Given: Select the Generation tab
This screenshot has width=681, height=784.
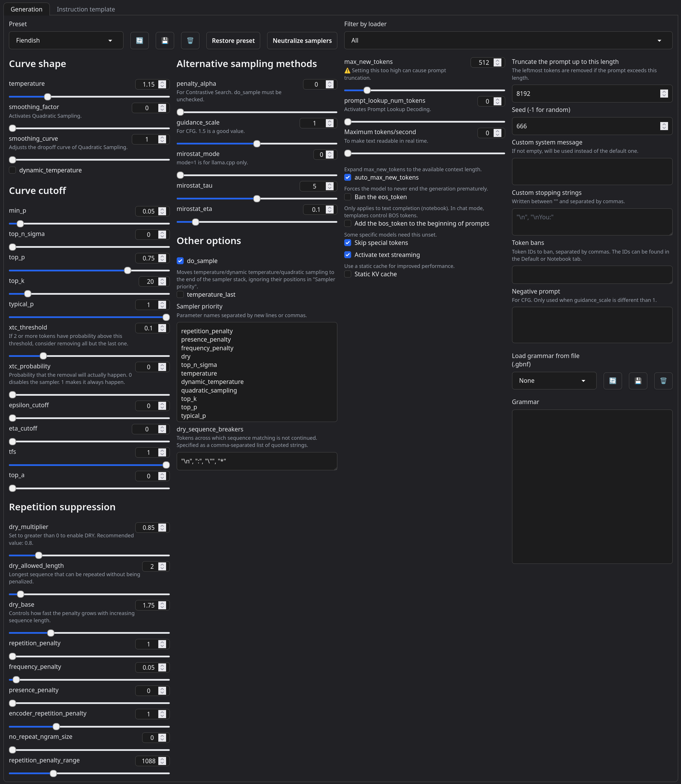Looking at the screenshot, I should tap(26, 9).
